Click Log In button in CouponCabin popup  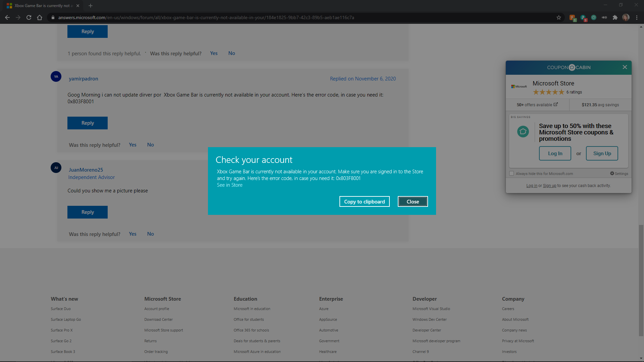coord(555,154)
